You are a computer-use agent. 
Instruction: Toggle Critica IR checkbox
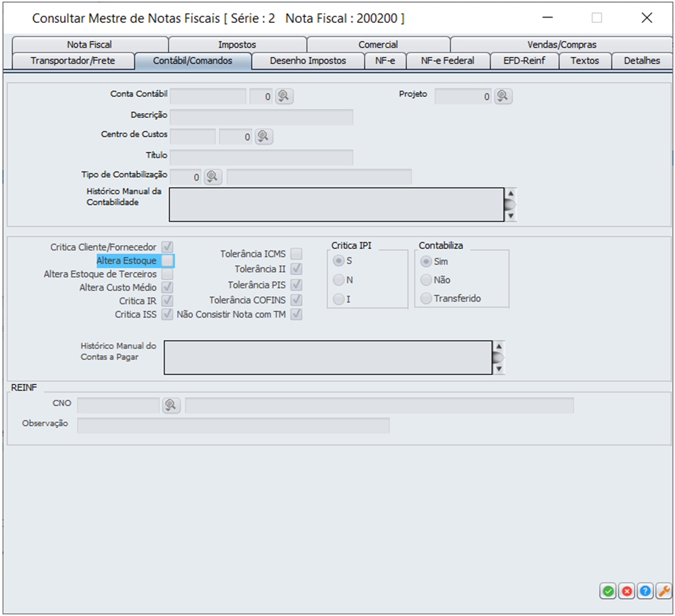[x=167, y=301]
